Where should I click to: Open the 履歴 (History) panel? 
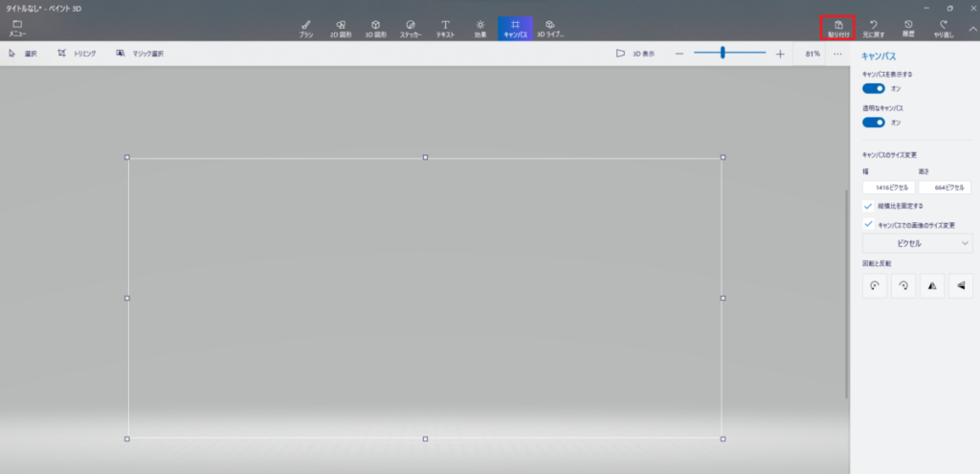[908, 29]
